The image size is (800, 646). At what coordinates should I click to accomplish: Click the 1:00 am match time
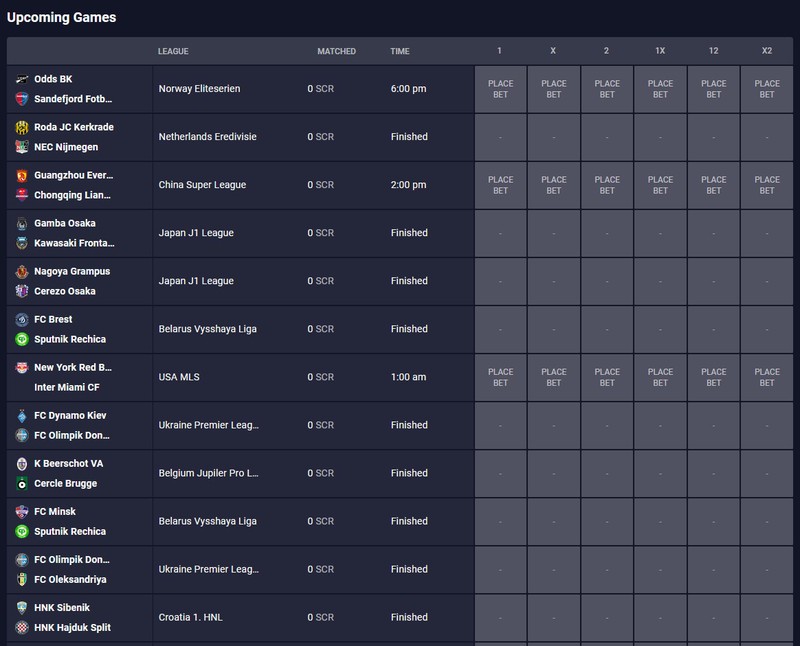click(408, 377)
